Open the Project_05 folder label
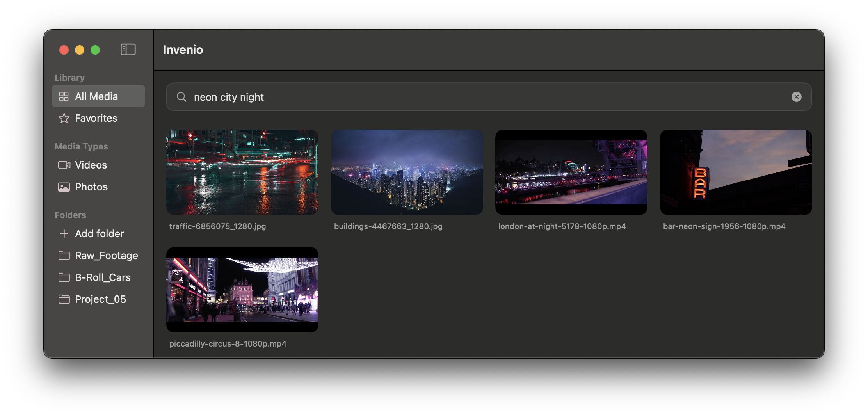Viewport: 868px width, 416px height. coord(100,299)
